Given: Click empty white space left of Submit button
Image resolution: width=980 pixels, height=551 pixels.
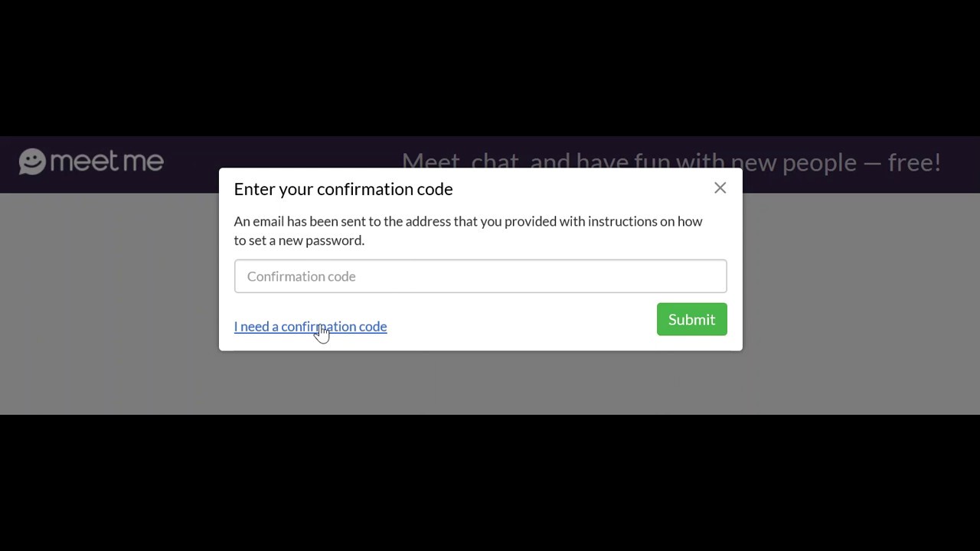Looking at the screenshot, I should pyautogui.click(x=521, y=320).
